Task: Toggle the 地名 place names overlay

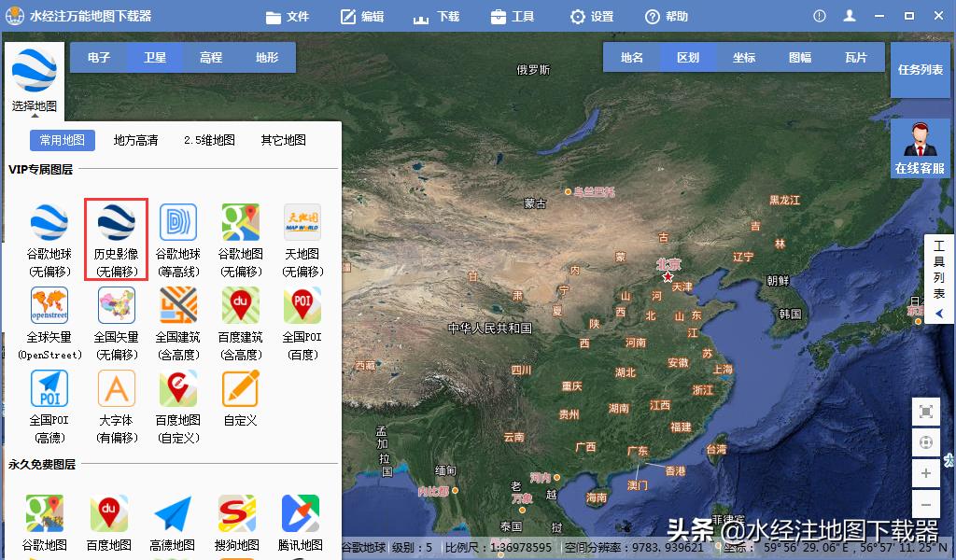Action: [x=631, y=57]
